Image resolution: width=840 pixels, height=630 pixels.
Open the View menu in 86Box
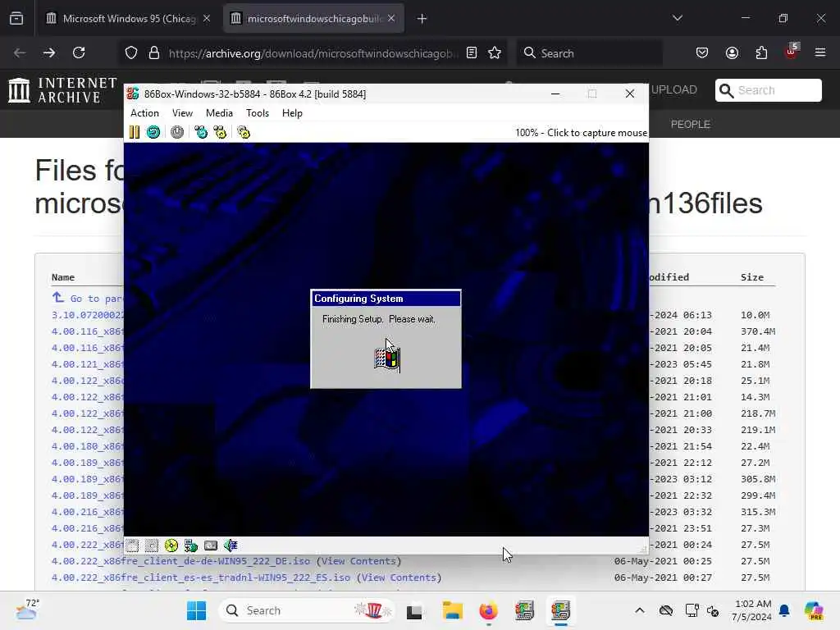click(182, 113)
